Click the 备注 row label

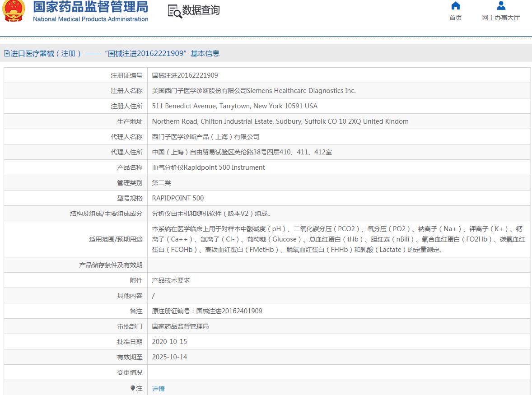[136, 311]
